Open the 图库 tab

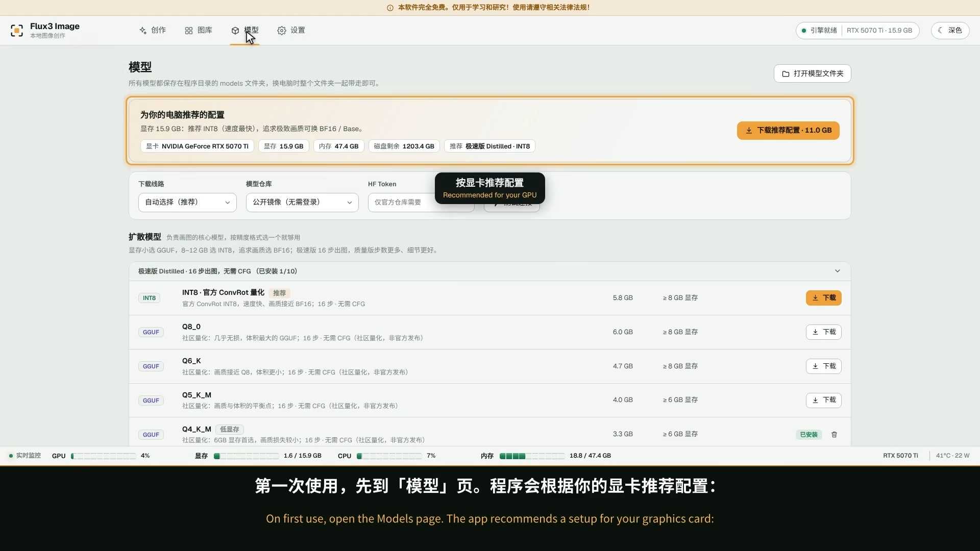click(199, 31)
